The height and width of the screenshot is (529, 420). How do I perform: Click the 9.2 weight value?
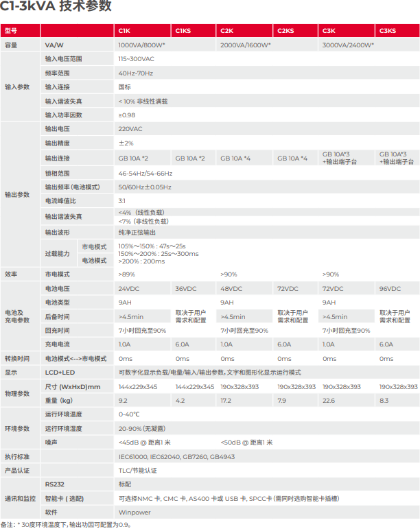coord(123,401)
